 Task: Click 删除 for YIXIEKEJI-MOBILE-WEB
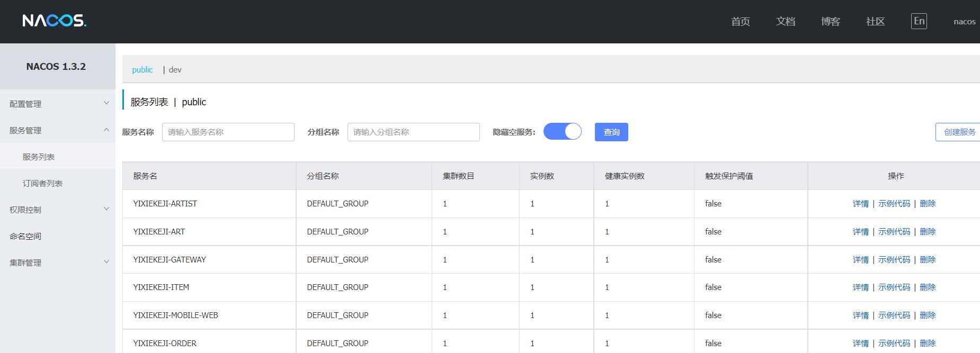pyautogui.click(x=928, y=315)
